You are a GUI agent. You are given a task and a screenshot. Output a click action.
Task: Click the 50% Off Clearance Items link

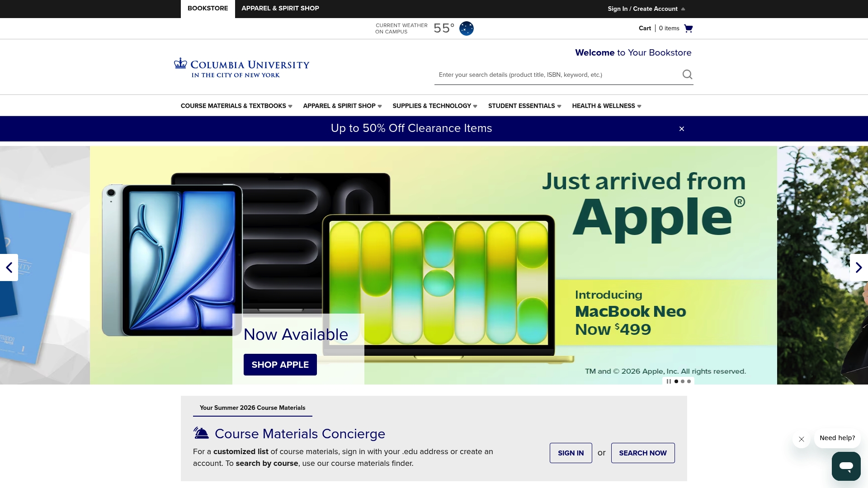click(x=411, y=128)
